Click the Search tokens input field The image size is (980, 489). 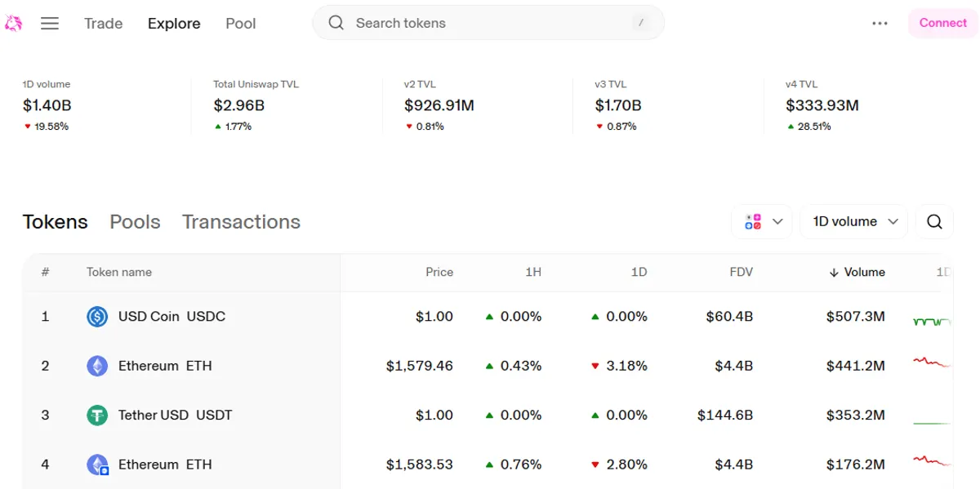(x=488, y=23)
